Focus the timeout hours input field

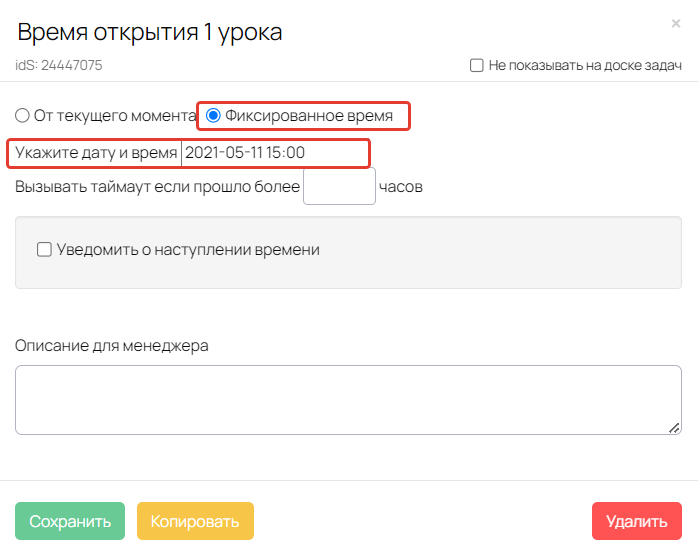coord(339,186)
